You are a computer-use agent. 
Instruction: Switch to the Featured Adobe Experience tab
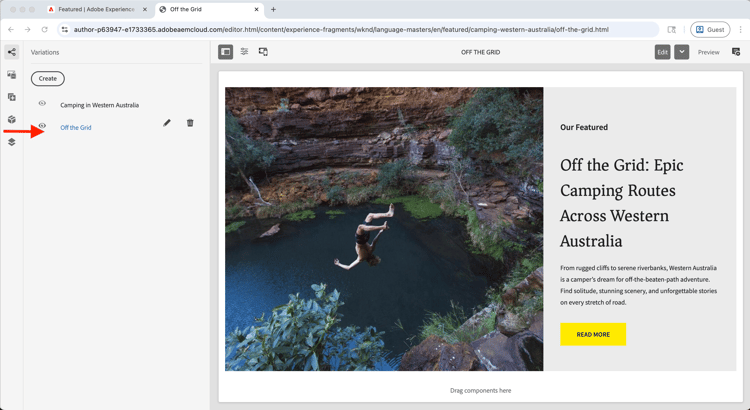pos(98,10)
